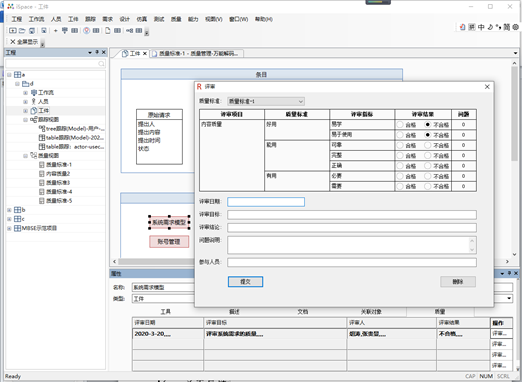Click the 删除 delete button
522x382 pixels.
(x=458, y=282)
